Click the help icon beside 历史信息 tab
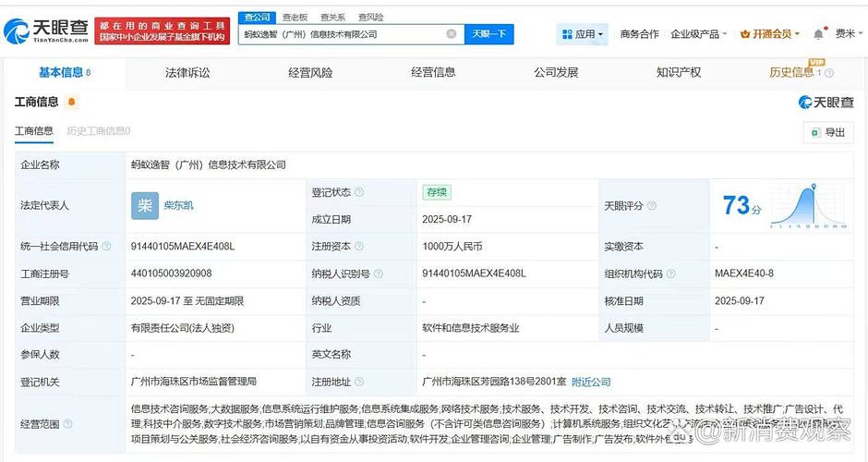Image resolution: width=868 pixels, height=462 pixels. (x=828, y=73)
